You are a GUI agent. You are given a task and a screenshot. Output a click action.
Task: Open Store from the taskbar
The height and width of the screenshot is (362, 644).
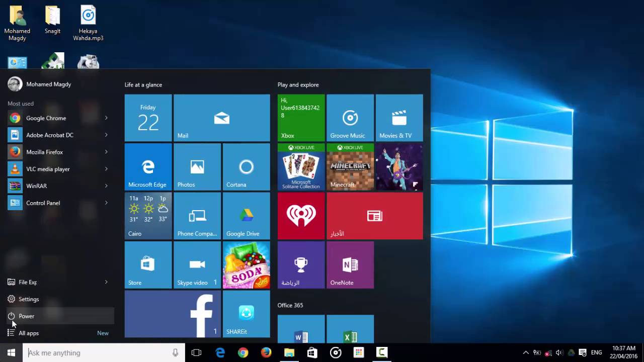[x=312, y=352]
